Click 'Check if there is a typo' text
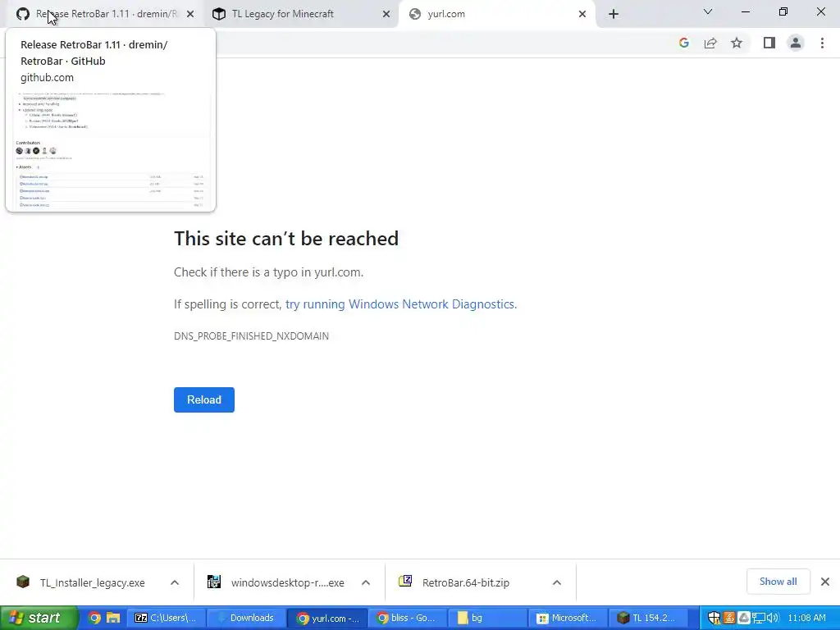 tap(268, 272)
